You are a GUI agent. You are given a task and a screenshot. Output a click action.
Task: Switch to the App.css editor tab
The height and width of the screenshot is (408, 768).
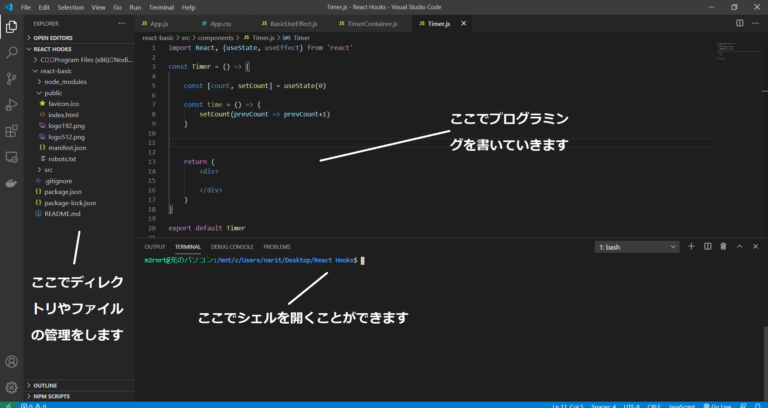pyautogui.click(x=225, y=24)
